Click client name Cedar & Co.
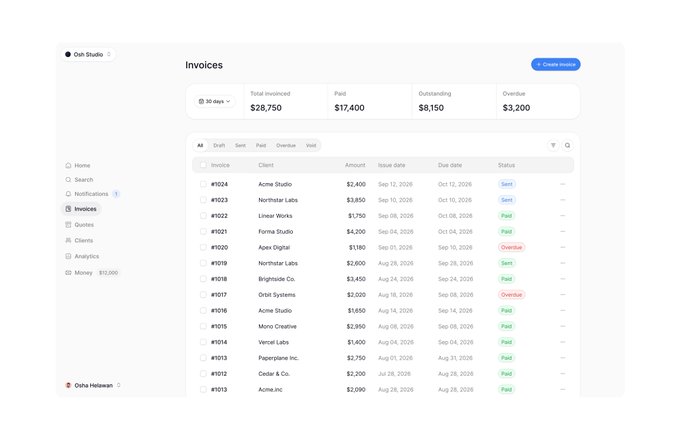The image size is (680, 440). tap(274, 374)
